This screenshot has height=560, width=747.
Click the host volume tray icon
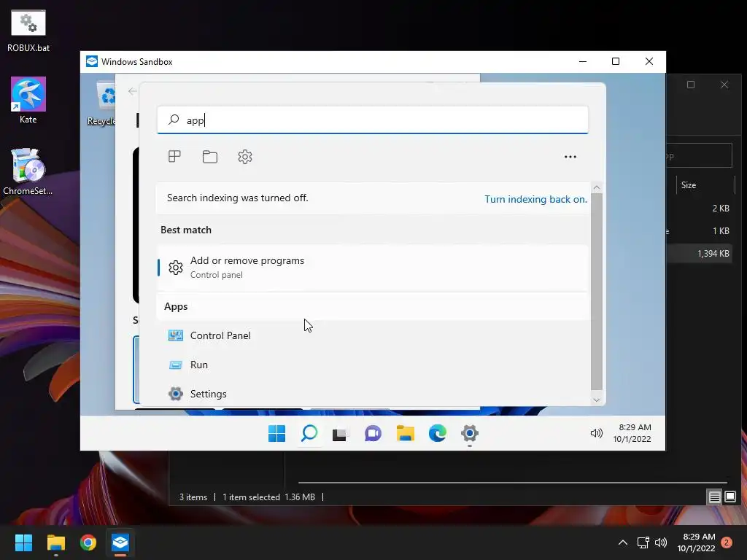[x=661, y=542]
